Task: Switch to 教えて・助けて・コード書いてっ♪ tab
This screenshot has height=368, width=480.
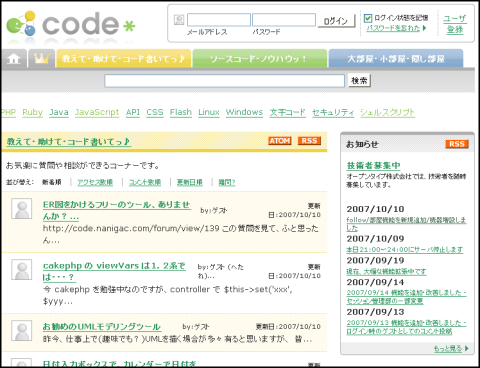Action: (124, 59)
